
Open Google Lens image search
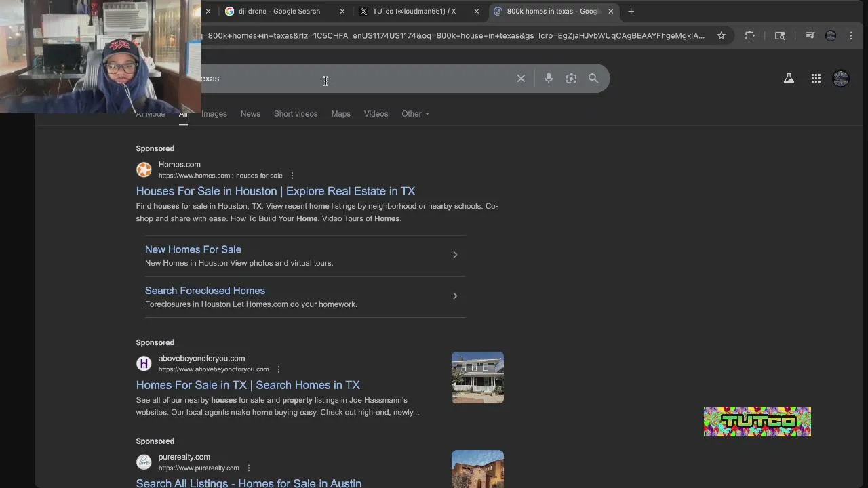click(571, 79)
